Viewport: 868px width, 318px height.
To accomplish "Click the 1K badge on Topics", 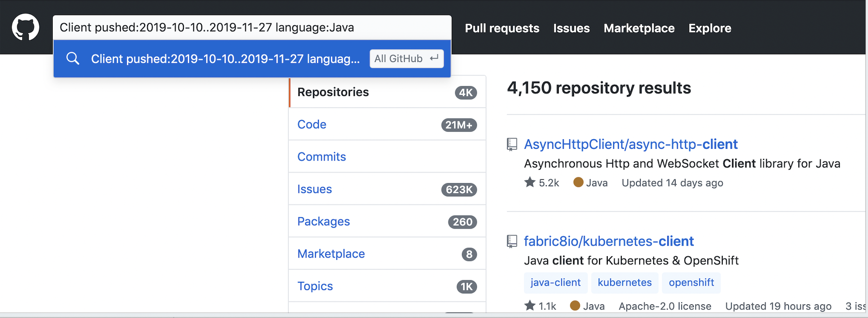I will [467, 287].
